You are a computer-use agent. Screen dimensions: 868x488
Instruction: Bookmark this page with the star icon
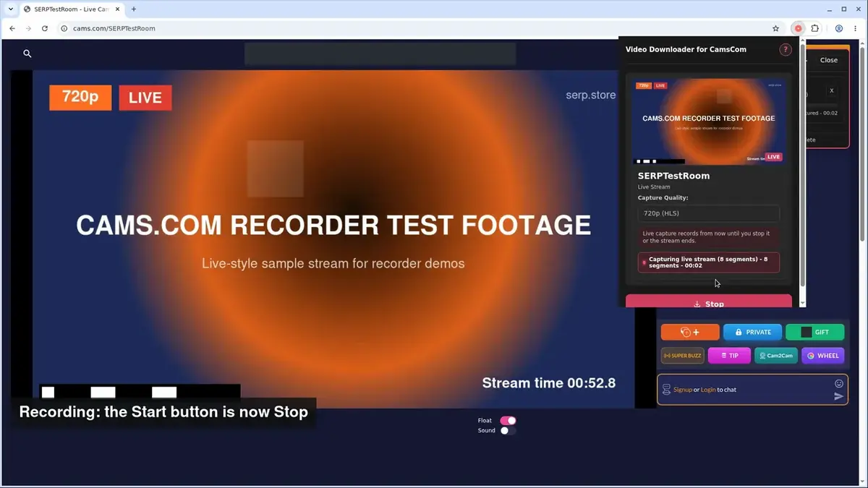click(x=776, y=28)
